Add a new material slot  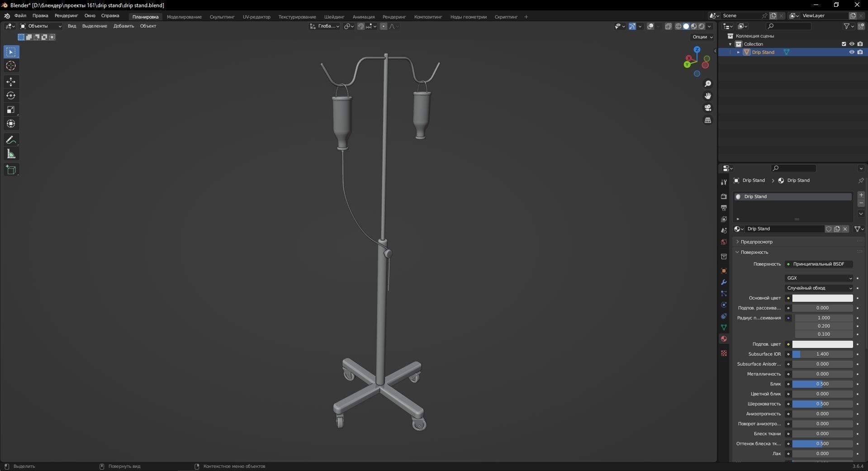861,195
